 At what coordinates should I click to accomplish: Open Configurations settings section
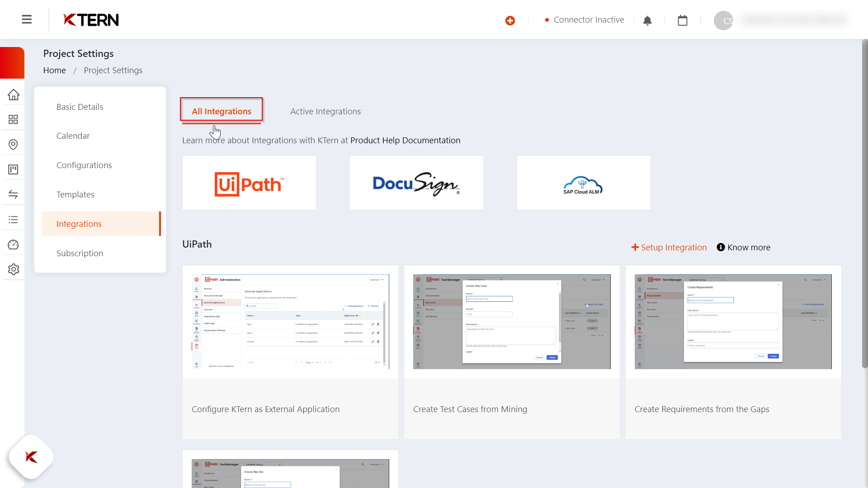pos(84,165)
